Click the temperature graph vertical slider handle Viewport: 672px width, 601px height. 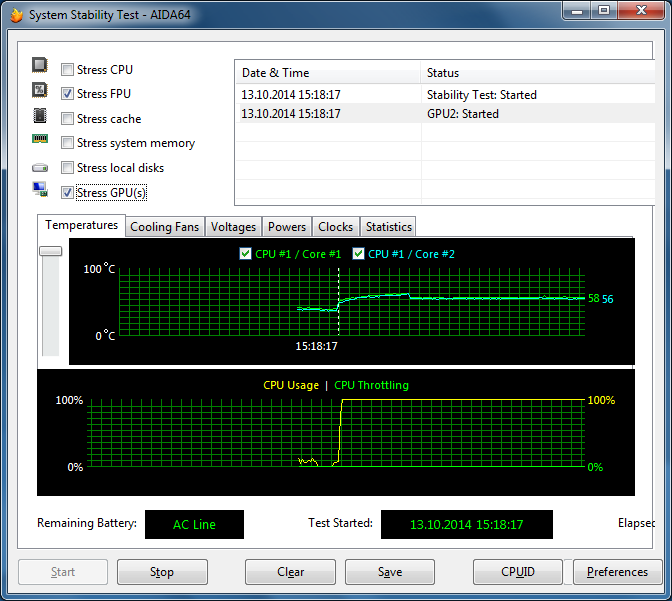point(51,251)
